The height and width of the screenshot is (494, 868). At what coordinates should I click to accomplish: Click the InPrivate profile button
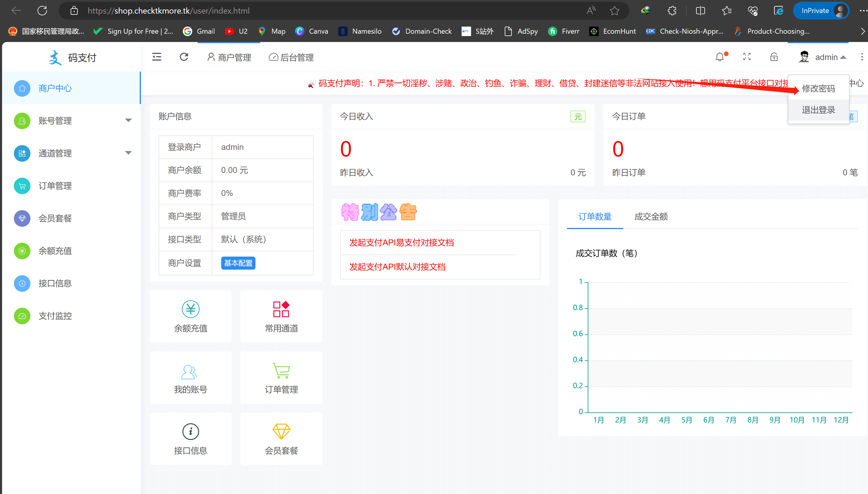[x=820, y=11]
